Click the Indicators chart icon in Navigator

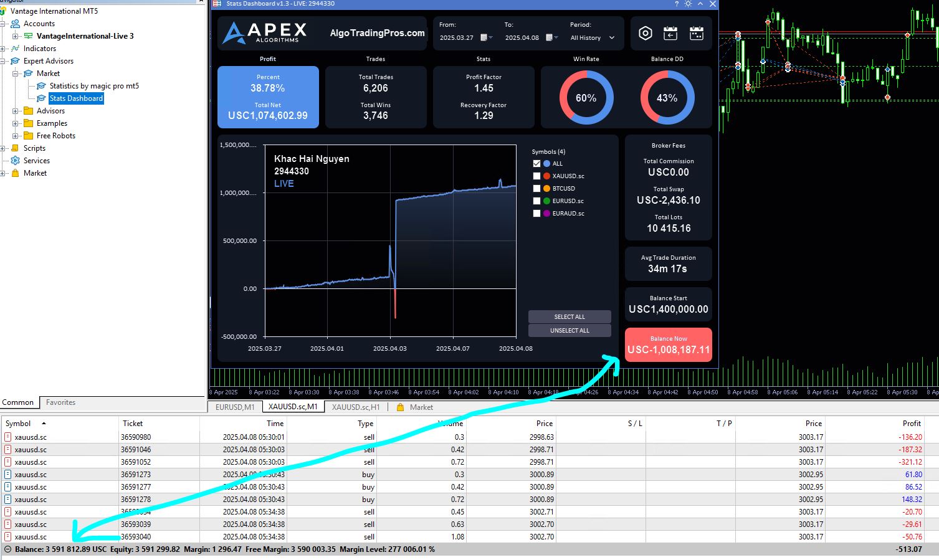[x=16, y=49]
